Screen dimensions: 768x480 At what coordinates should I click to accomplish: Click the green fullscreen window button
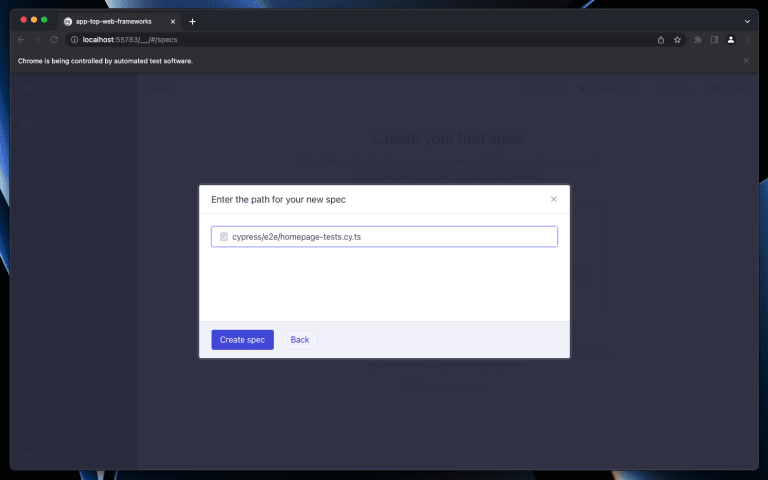(x=44, y=20)
